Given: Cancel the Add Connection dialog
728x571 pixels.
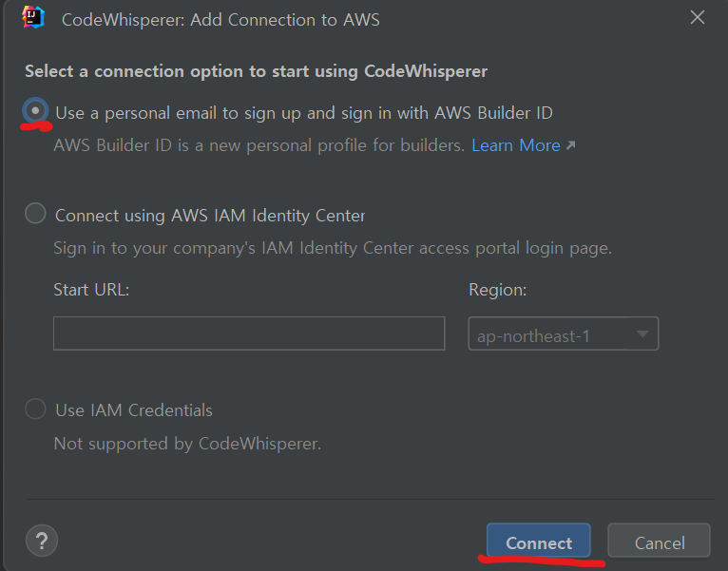Looking at the screenshot, I should pos(660,541).
